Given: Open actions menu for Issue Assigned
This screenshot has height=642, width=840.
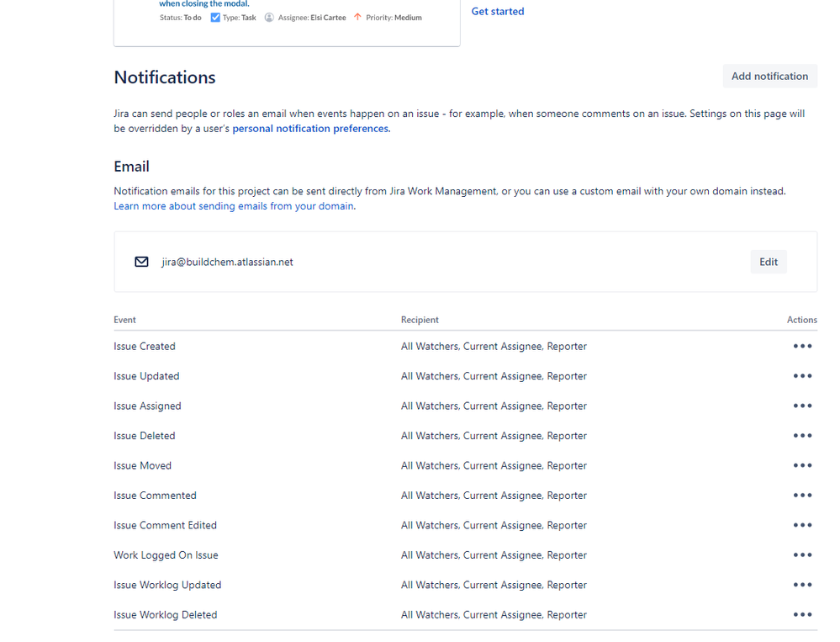Looking at the screenshot, I should click(x=802, y=406).
